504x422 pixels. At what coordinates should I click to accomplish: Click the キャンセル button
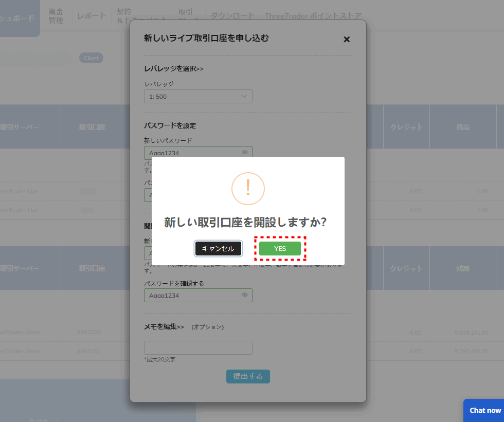pyautogui.click(x=218, y=249)
